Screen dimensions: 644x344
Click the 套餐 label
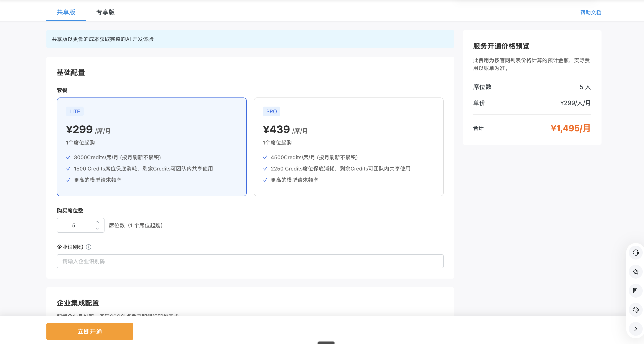pos(62,90)
